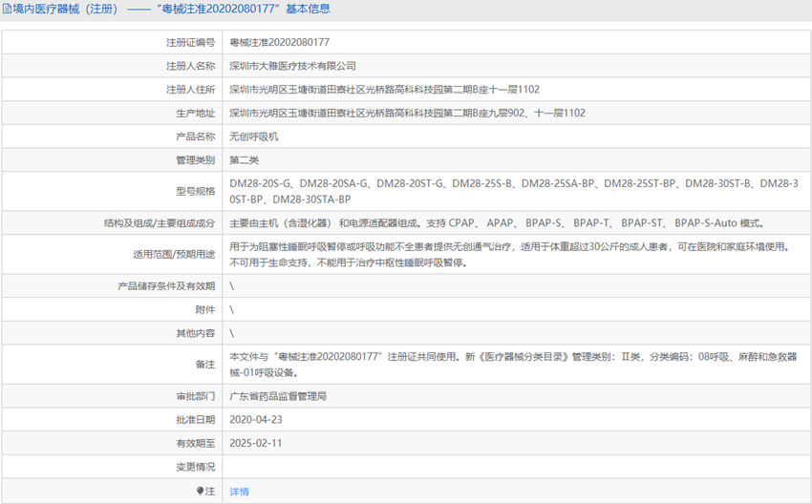The width and height of the screenshot is (812, 504).
Task: Click the bulb icon beside 注 label
Action: tap(200, 491)
